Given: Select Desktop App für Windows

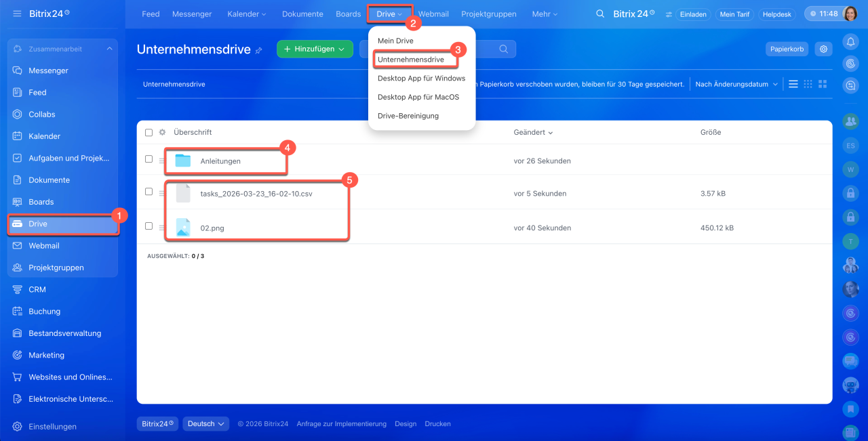Looking at the screenshot, I should click(x=422, y=78).
